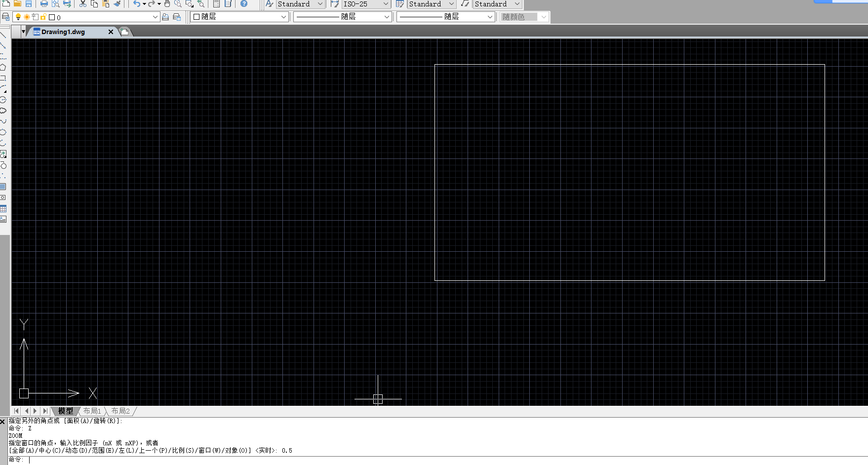Select the Drawing1.dwg document tab
Image resolution: width=868 pixels, height=465 pixels.
pos(63,32)
